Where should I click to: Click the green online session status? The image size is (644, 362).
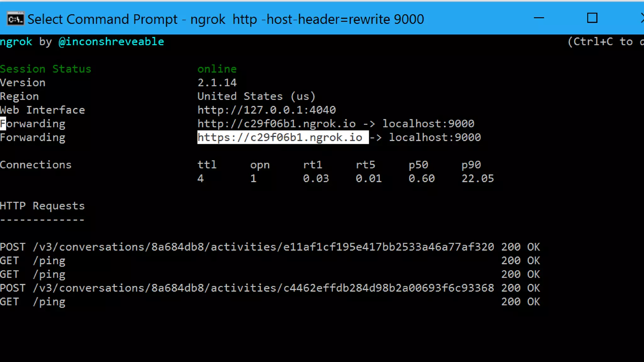(217, 69)
